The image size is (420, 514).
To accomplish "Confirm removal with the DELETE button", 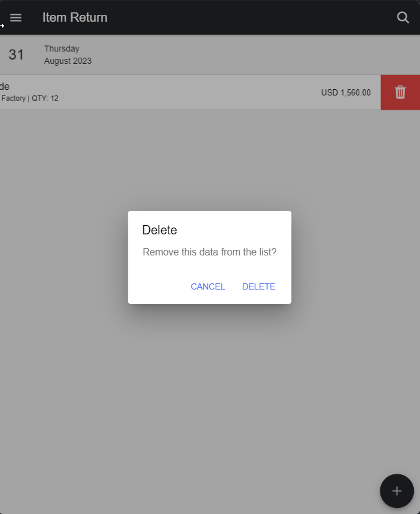I will point(258,286).
